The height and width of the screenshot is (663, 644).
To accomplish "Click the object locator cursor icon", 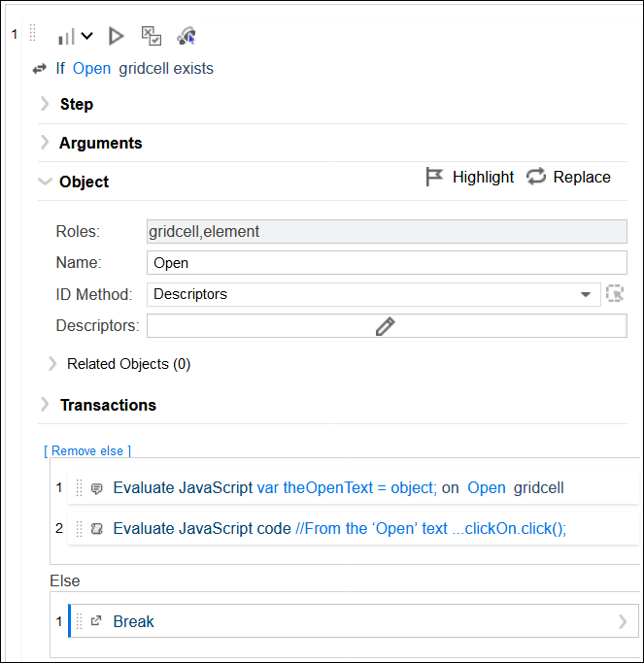I will tap(186, 36).
